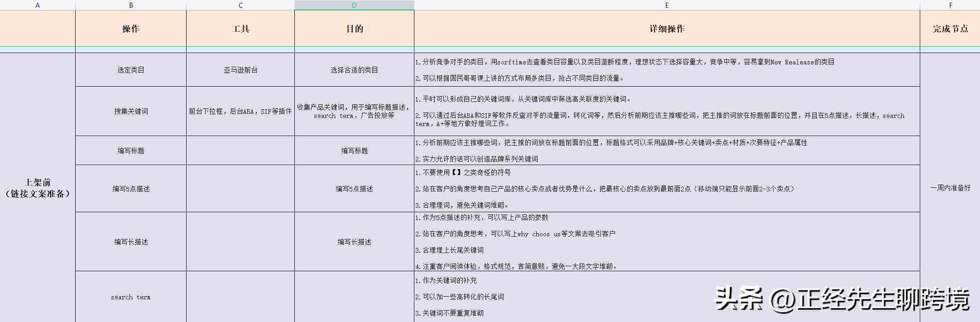Select column F header
980x322 pixels.
click(950, 5)
